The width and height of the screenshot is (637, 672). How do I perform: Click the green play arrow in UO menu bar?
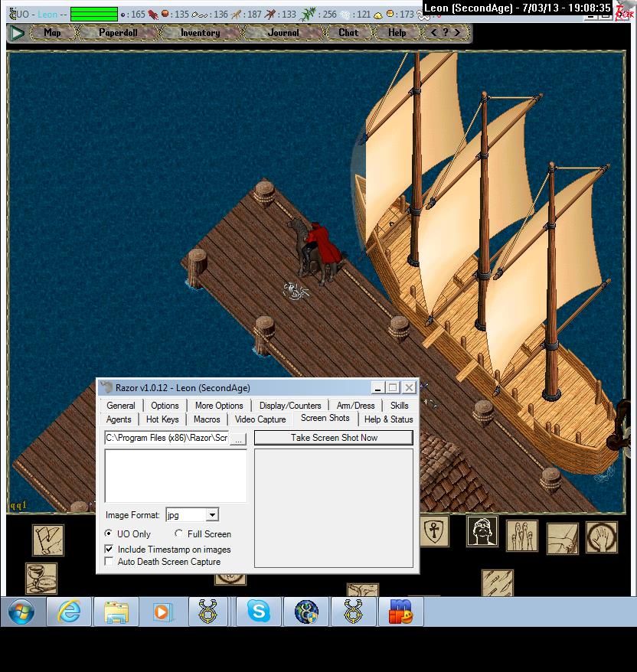pyautogui.click(x=16, y=33)
